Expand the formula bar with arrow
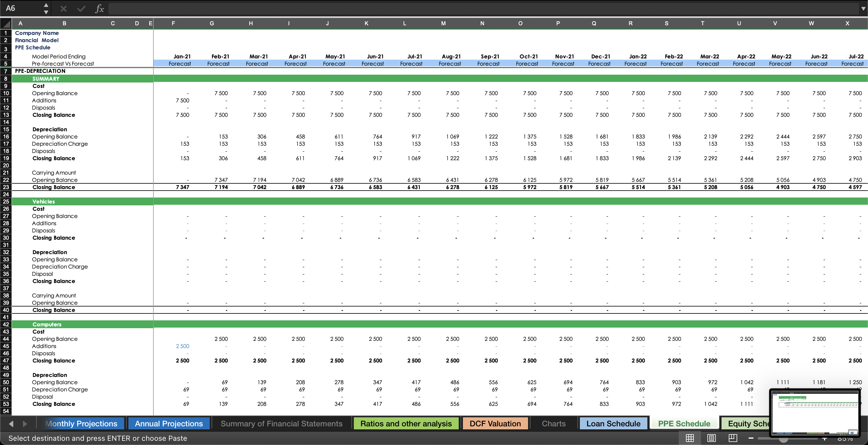This screenshot has width=868, height=445. point(863,9)
